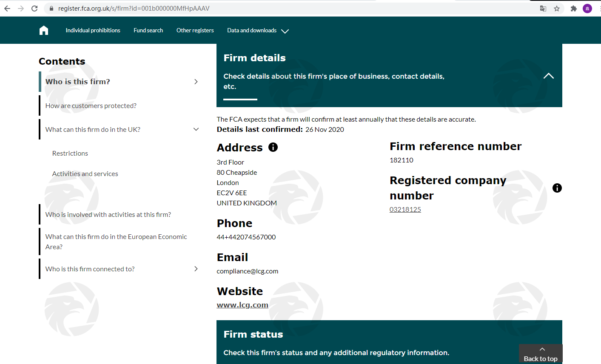Click the site padlock security icon
This screenshot has height=364, width=601.
point(51,9)
